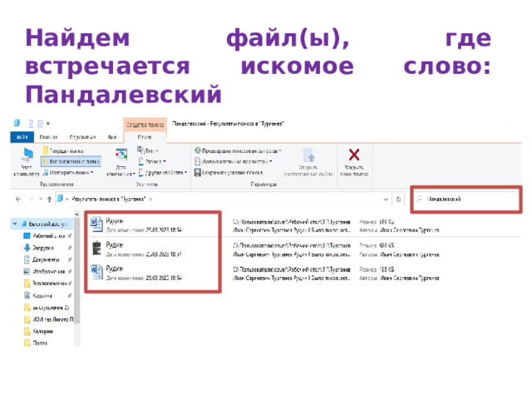Click the Рабочий стол blue monitor icon
This screenshot has width=532, height=399.
[x=27, y=235]
